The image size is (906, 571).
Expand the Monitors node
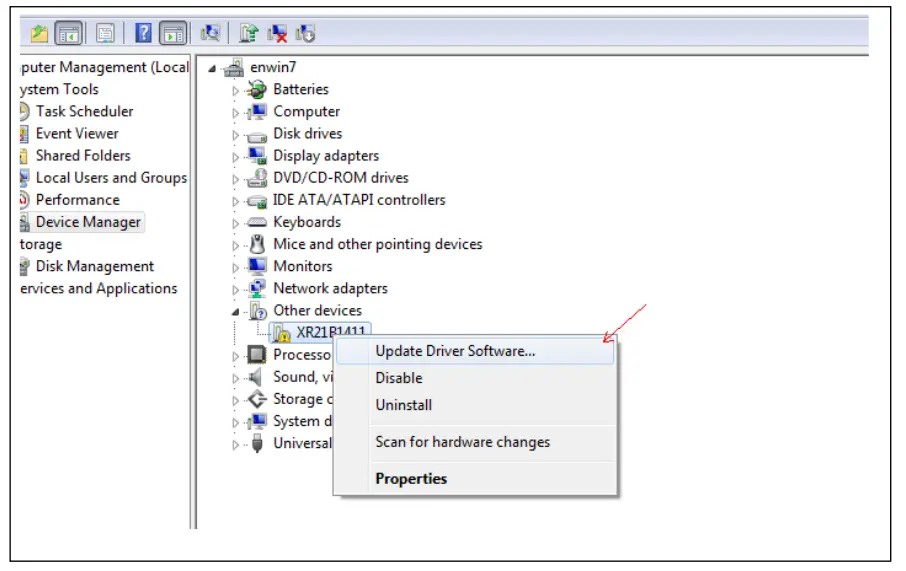(235, 268)
